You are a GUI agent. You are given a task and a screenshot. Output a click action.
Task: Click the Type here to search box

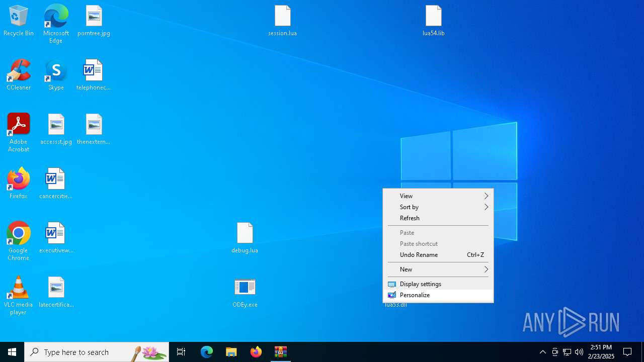click(x=97, y=352)
